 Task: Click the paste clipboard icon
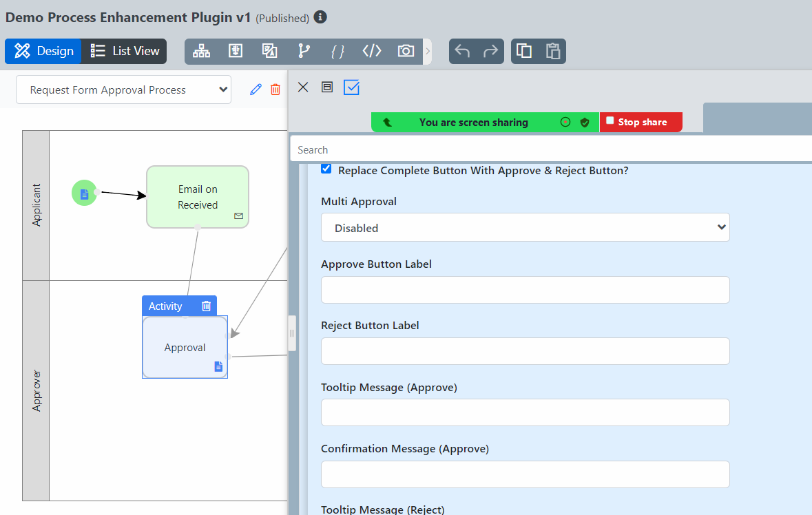point(552,52)
